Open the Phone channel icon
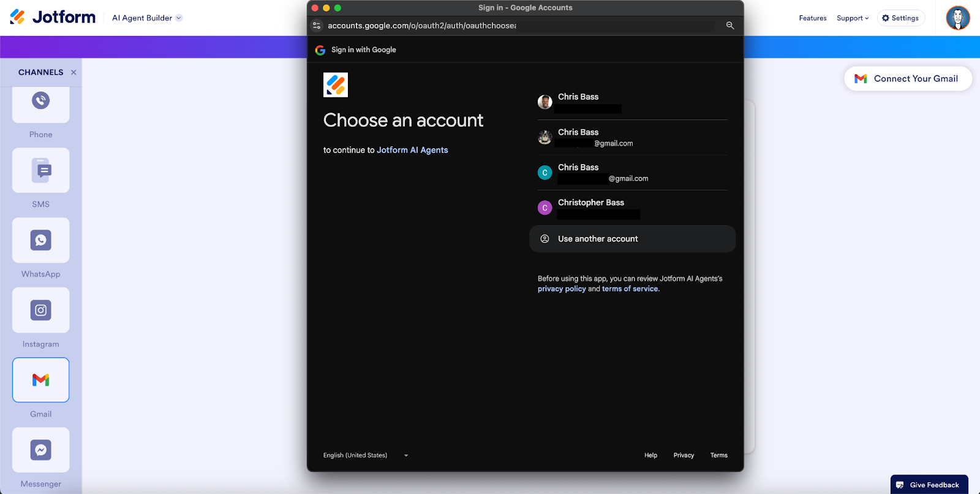 click(40, 102)
